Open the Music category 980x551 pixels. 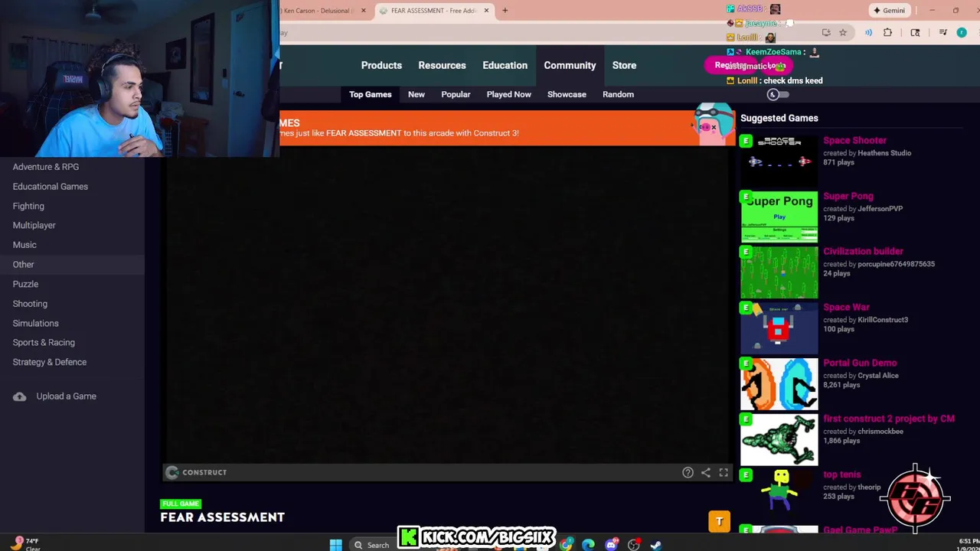24,245
